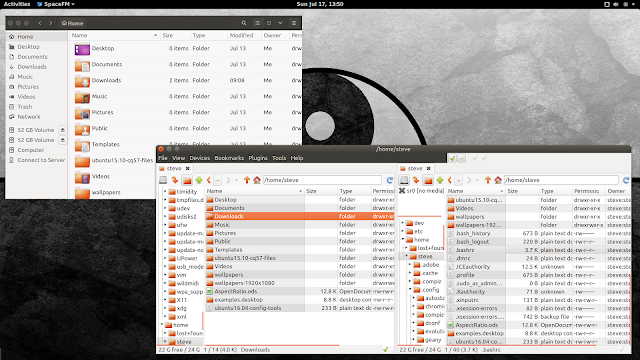This screenshot has width=640, height=360.
Task: Expand the timidity tree node
Action: coord(165,191)
